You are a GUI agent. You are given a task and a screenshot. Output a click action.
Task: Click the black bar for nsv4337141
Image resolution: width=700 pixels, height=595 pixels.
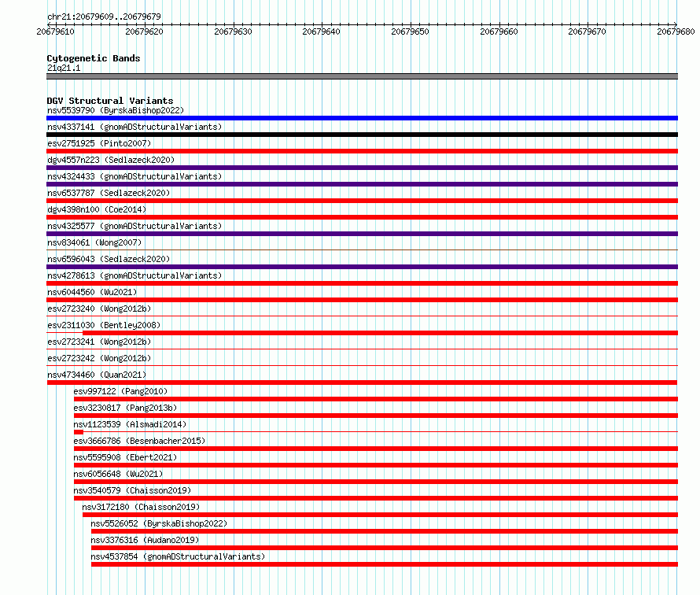pos(362,135)
